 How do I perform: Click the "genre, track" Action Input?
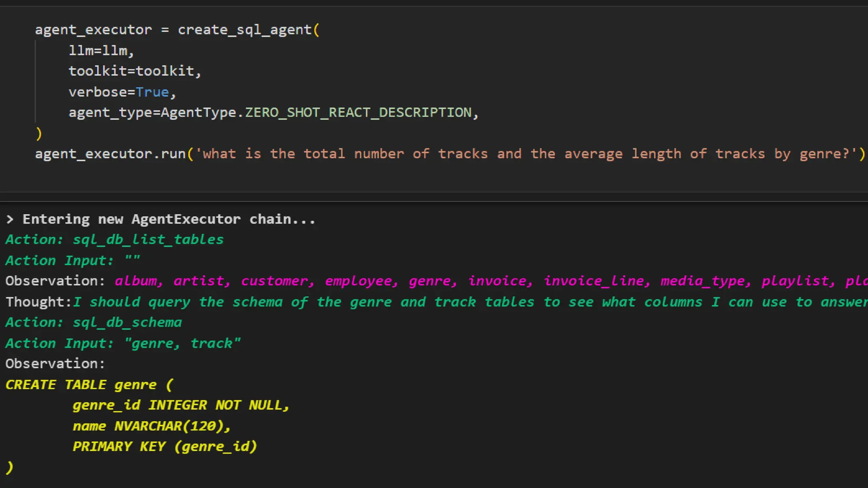[182, 343]
